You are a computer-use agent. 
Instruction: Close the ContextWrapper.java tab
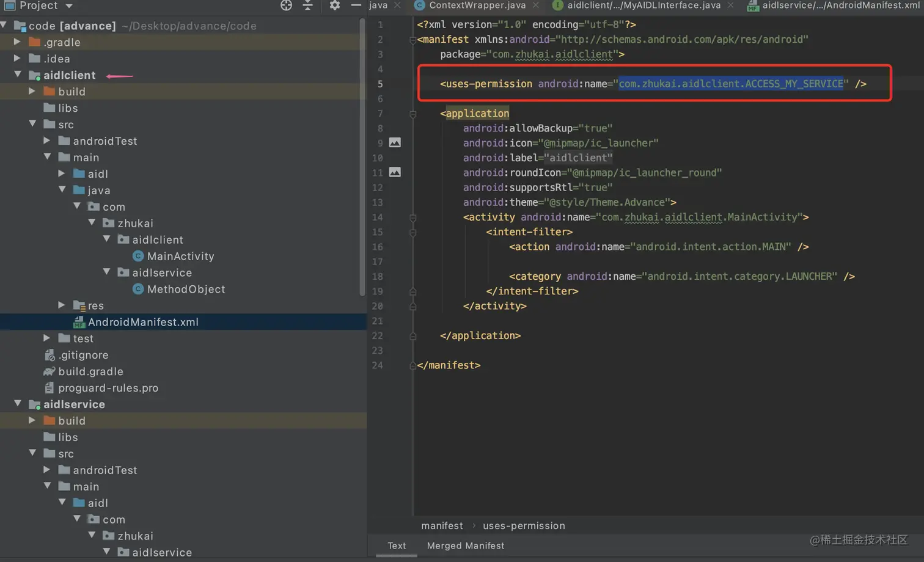(536, 5)
